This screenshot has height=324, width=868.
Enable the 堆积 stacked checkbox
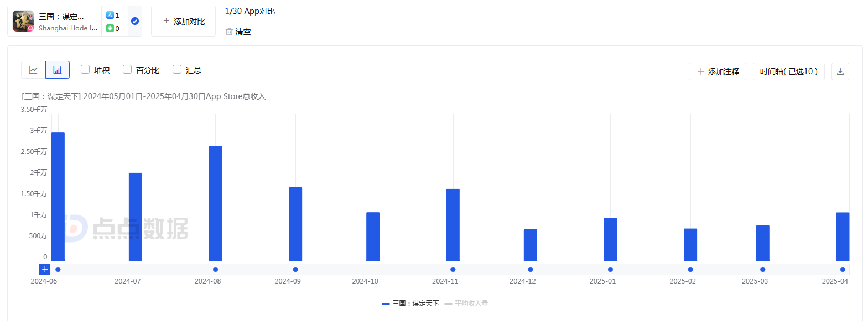point(85,70)
